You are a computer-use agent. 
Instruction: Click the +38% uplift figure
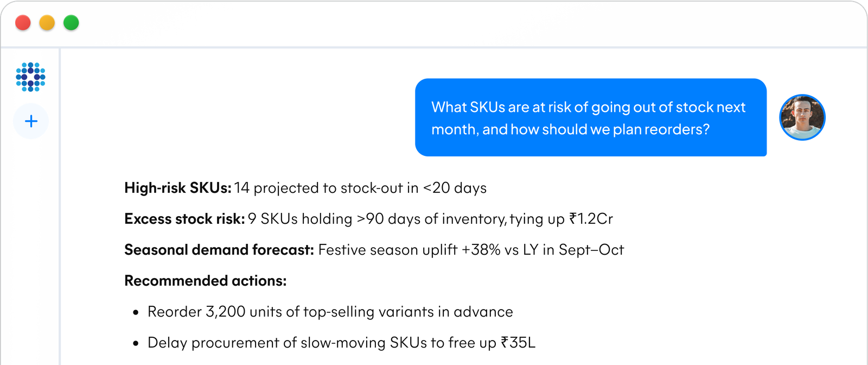pos(481,250)
